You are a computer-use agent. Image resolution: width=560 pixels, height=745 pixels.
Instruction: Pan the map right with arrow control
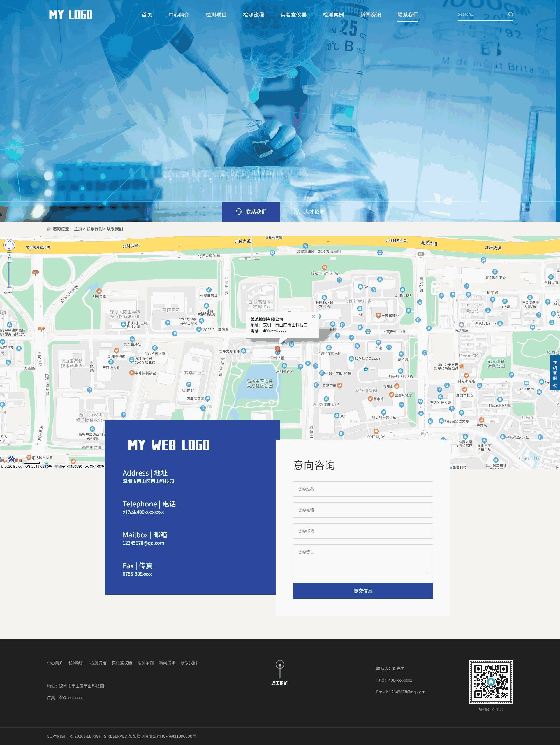click(13, 245)
